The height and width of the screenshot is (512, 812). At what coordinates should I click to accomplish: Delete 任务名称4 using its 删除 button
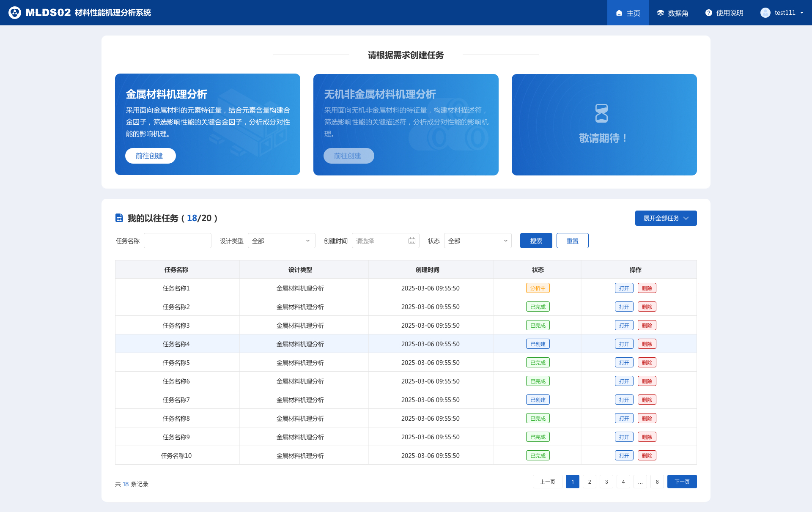point(647,344)
